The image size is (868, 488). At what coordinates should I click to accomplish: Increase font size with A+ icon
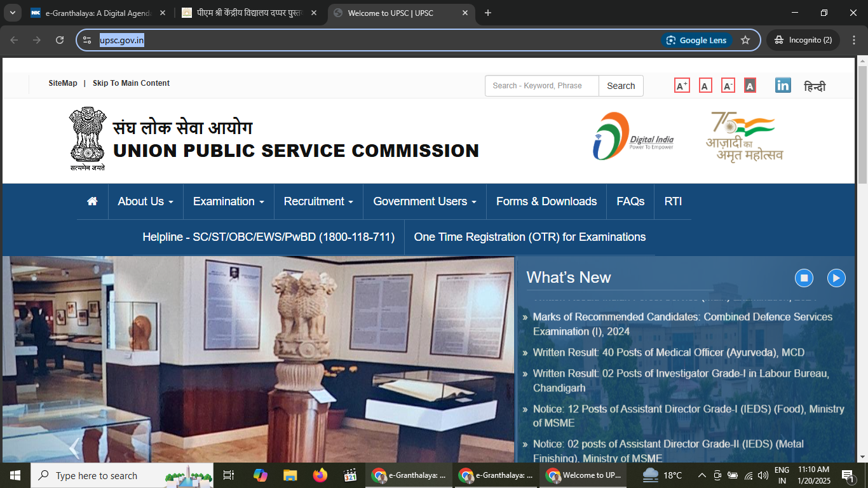[x=682, y=86]
